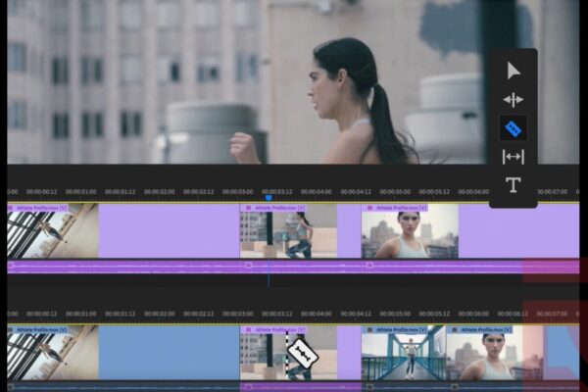Click 00:00:02:00 on the lower time ruler
Viewport: 588px width, 392px height.
(159, 314)
